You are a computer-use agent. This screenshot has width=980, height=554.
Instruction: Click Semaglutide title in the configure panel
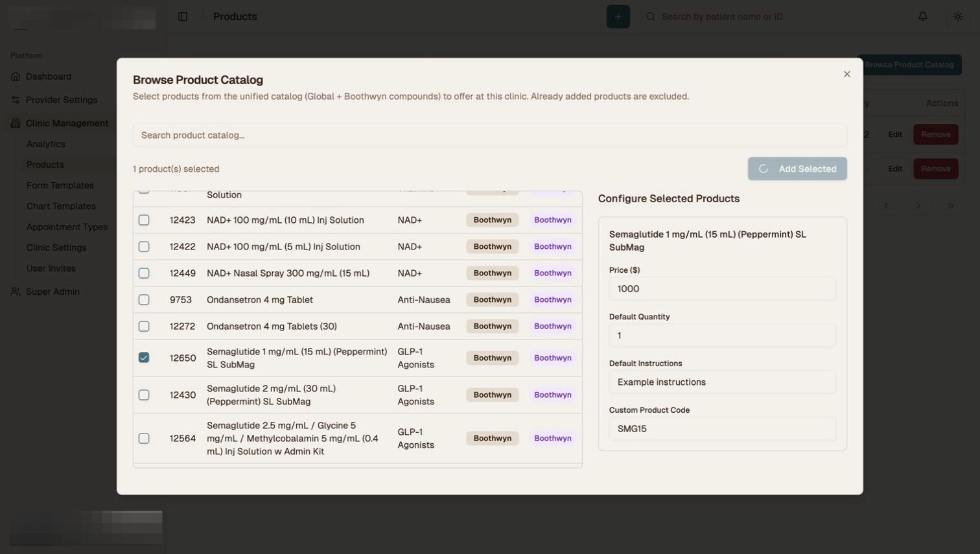pyautogui.click(x=708, y=241)
